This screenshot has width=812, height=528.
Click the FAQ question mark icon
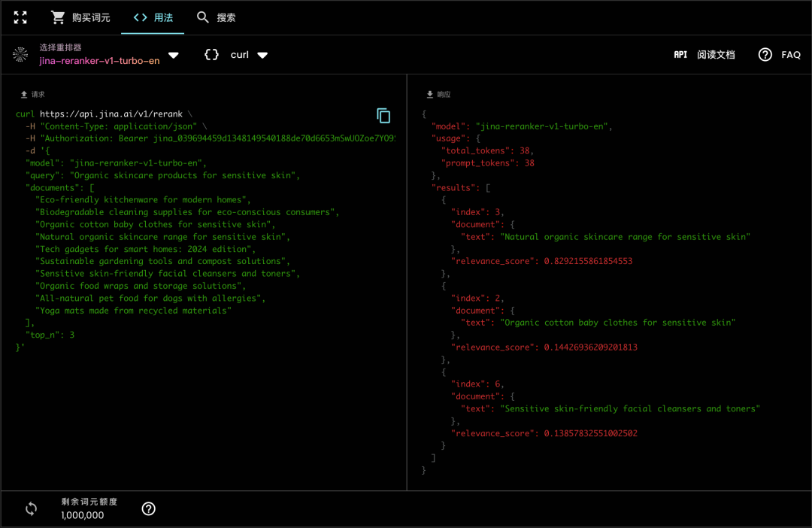765,54
